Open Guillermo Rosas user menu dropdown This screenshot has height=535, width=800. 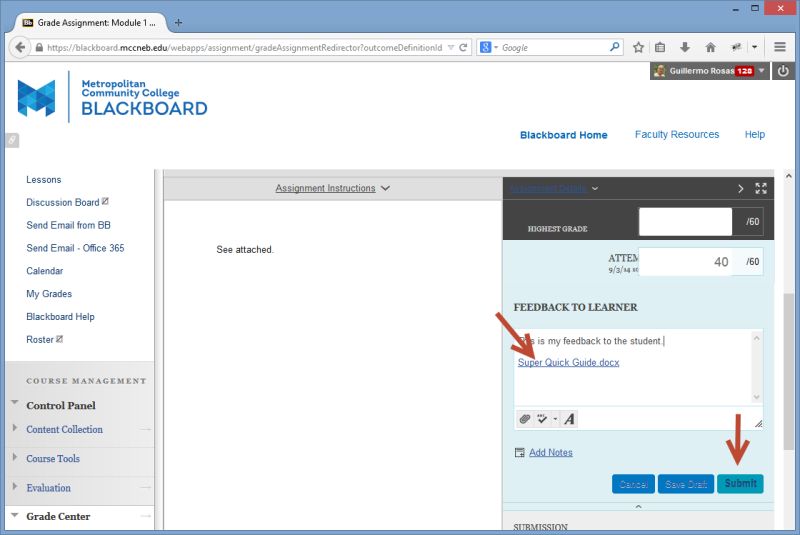761,70
